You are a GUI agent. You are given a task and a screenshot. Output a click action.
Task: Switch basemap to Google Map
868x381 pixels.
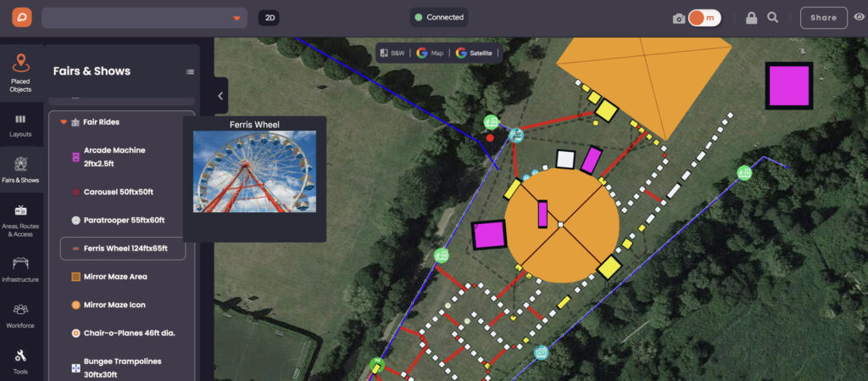click(430, 53)
